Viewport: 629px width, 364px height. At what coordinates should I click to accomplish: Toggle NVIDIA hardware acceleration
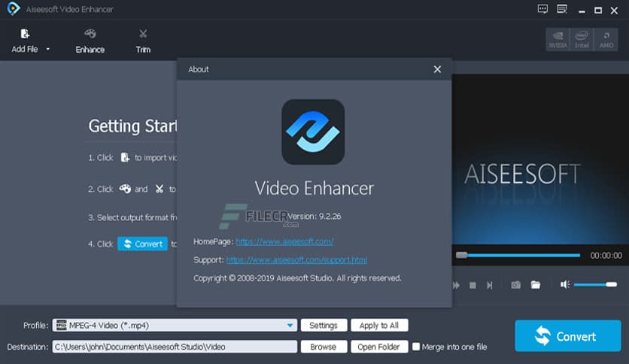tap(558, 39)
